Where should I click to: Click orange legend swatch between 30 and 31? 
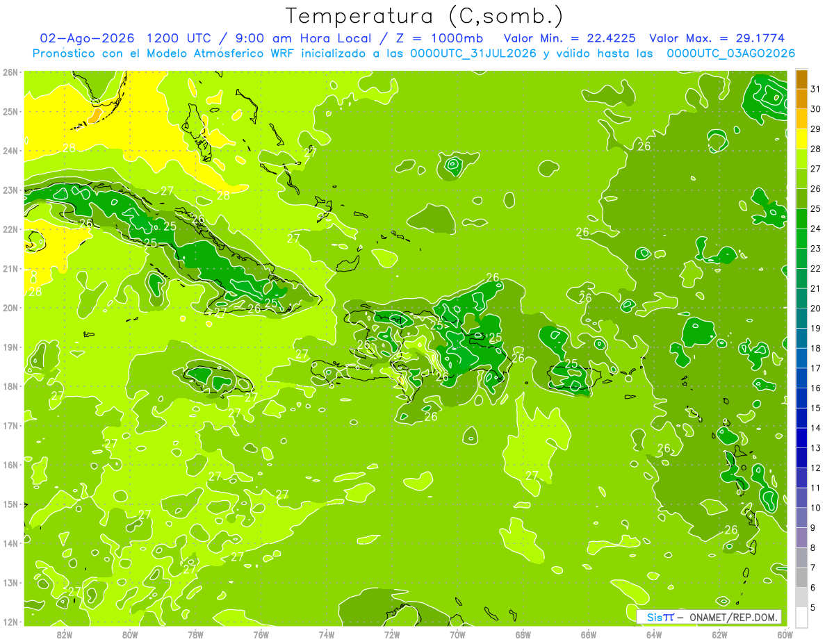[801, 99]
